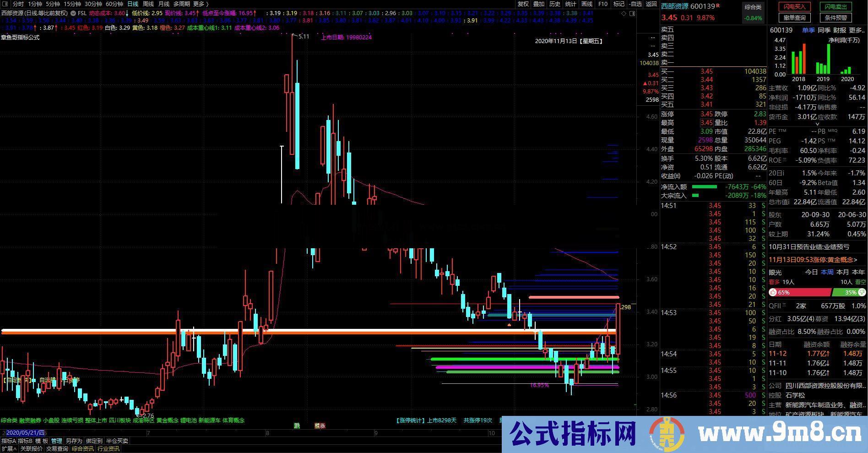Close the FSL indicator via its X icon
This screenshot has width=868, height=453.
click(73, 13)
